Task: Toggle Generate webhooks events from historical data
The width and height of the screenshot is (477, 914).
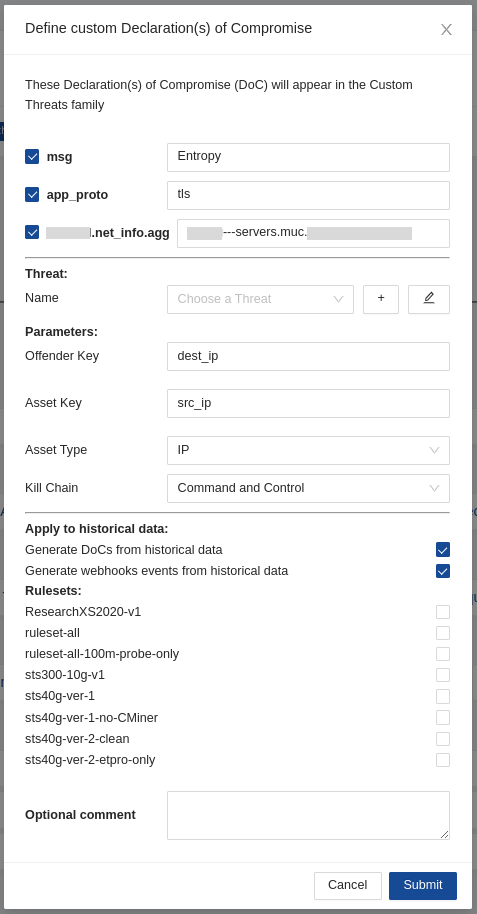Action: pos(443,571)
